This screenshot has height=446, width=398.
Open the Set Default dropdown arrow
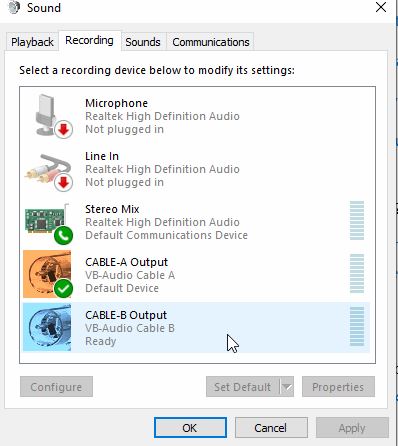point(287,387)
